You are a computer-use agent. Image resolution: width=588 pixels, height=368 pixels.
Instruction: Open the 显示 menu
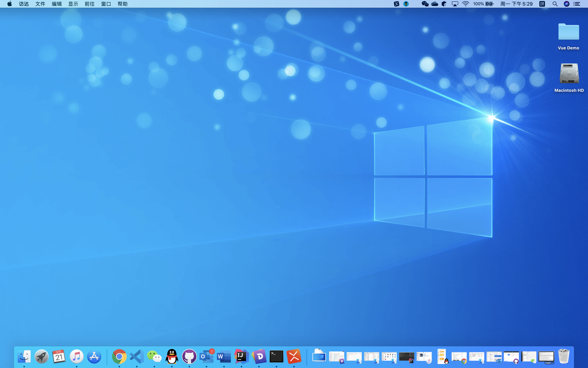click(73, 4)
